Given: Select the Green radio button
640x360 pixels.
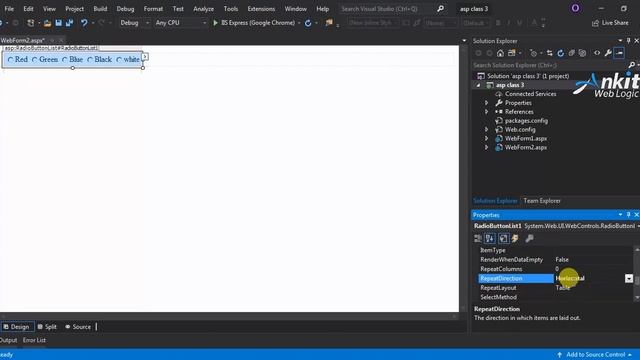Looking at the screenshot, I should click(x=34, y=60).
